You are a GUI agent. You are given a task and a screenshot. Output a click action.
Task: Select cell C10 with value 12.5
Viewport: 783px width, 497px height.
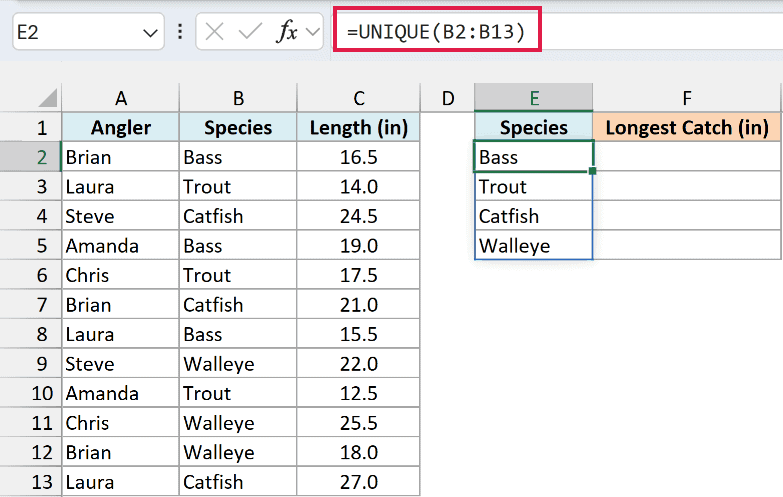point(359,393)
